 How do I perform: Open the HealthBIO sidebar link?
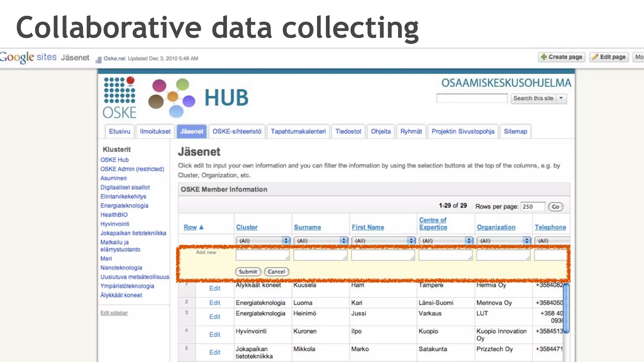point(114,215)
